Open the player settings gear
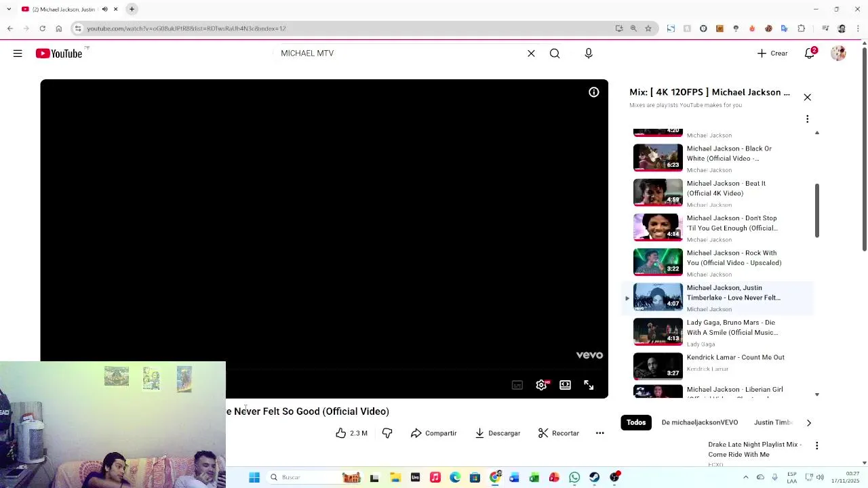Screen dimensions: 868x488 click(x=541, y=385)
